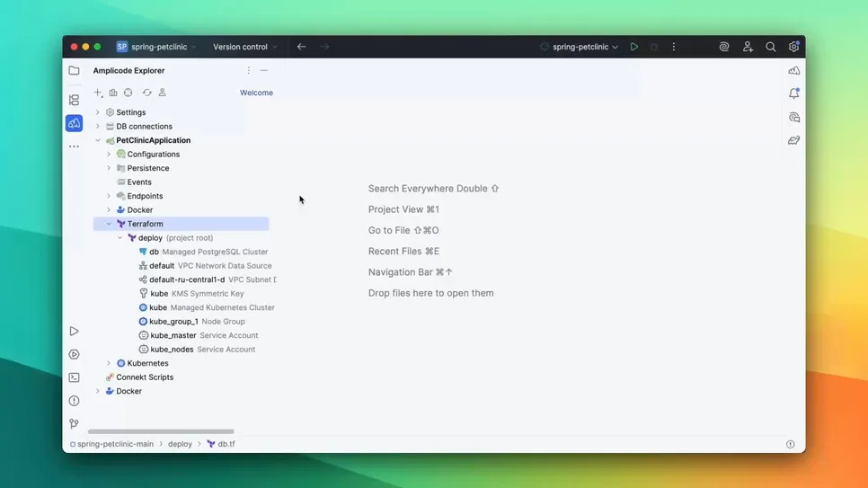Expand the Kubernetes tree node
The height and width of the screenshot is (488, 868).
coord(109,363)
